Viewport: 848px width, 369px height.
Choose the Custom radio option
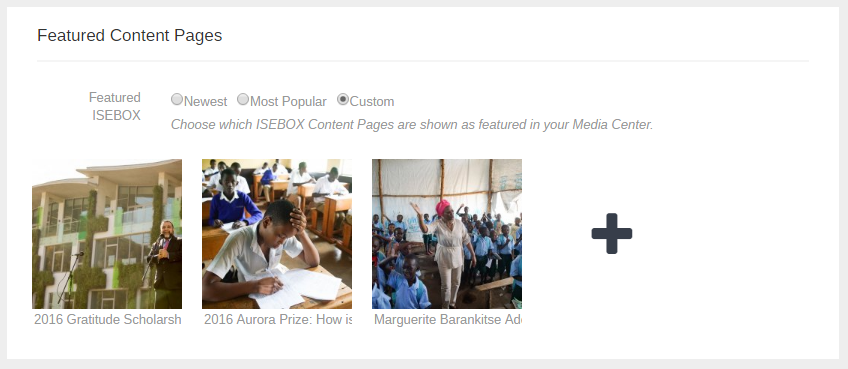coord(343,99)
